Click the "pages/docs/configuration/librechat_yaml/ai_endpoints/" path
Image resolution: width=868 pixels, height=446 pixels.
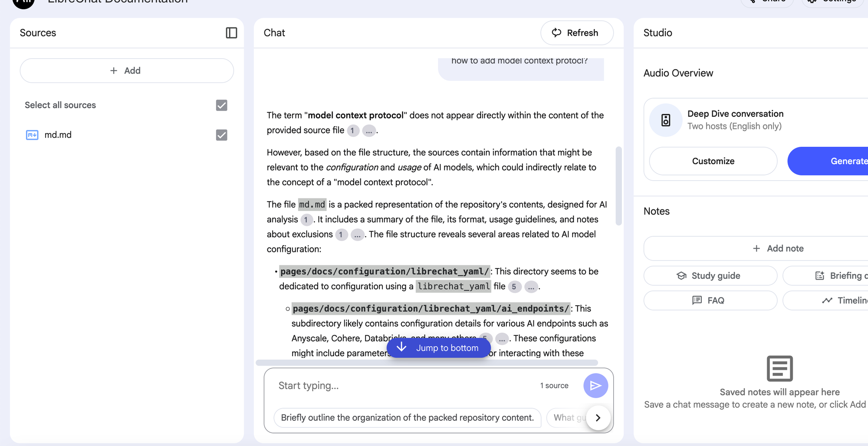point(431,309)
